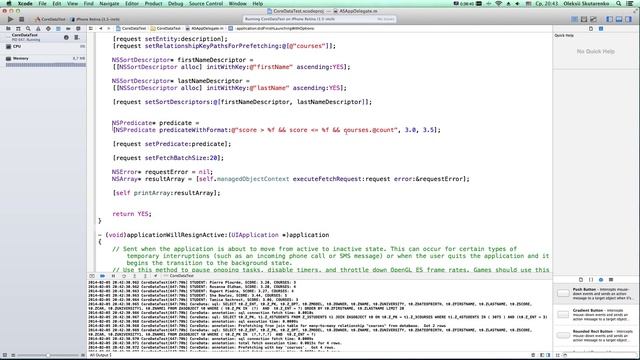
Task: Step out in debug bar
Action: pyautogui.click(x=145, y=276)
